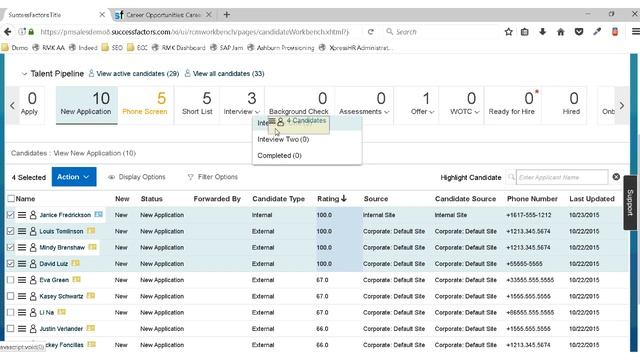
Task: Click the browser Search box
Action: (441, 32)
